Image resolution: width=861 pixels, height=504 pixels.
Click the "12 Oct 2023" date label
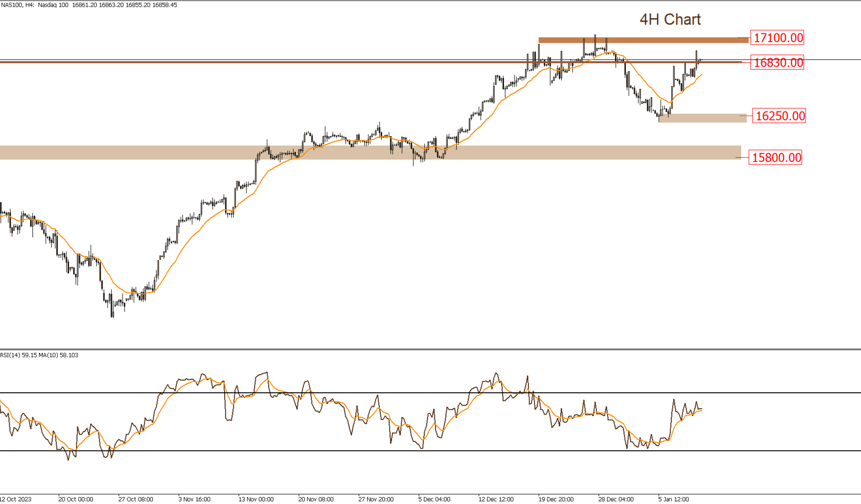[x=16, y=499]
